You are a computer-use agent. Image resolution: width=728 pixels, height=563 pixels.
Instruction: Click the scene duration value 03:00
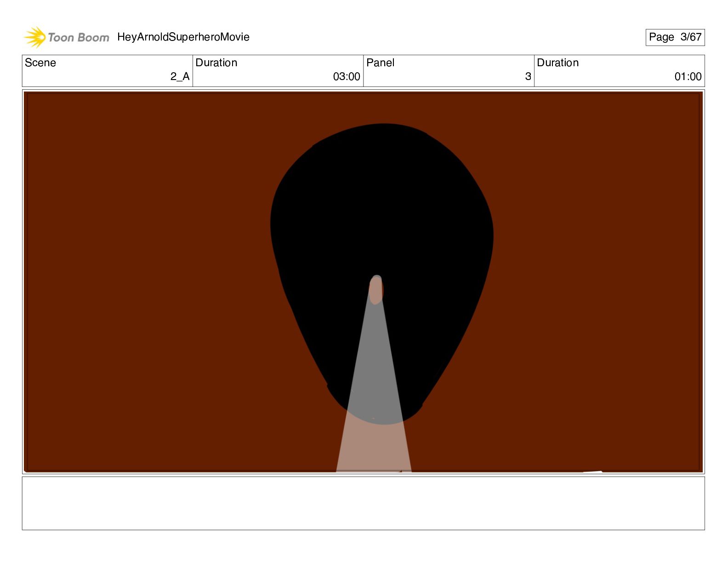(x=347, y=76)
